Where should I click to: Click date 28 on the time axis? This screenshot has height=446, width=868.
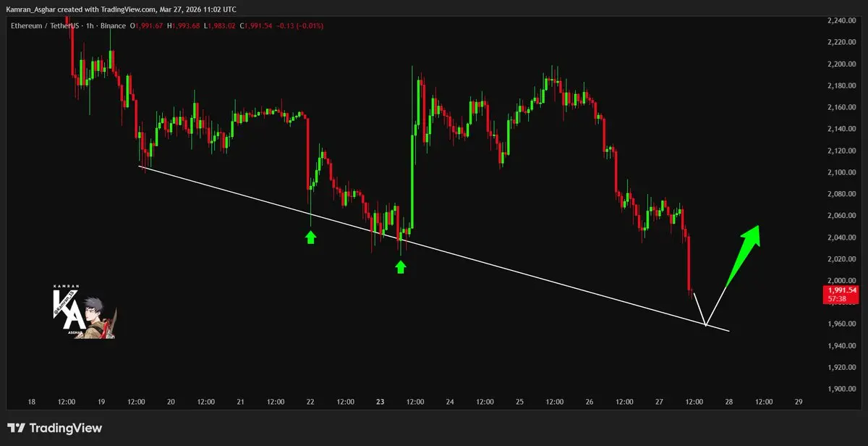click(x=728, y=402)
